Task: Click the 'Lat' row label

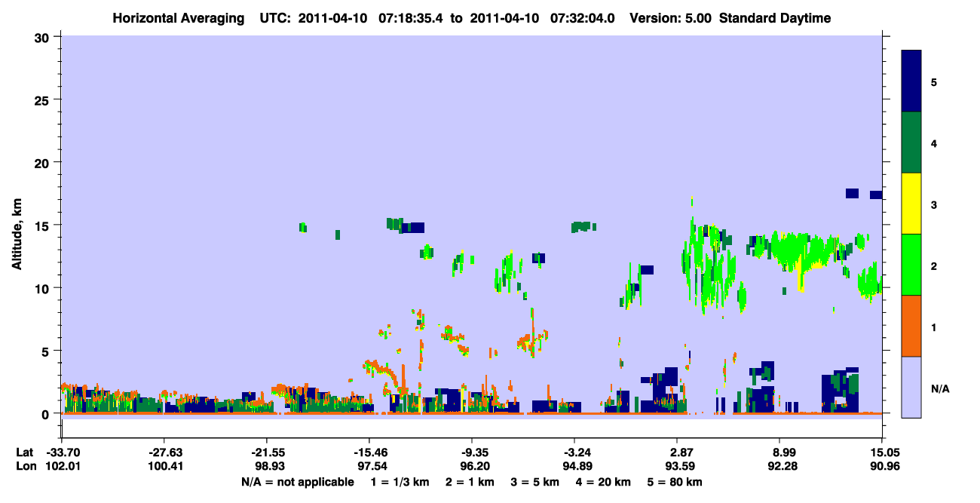Action: (x=25, y=452)
